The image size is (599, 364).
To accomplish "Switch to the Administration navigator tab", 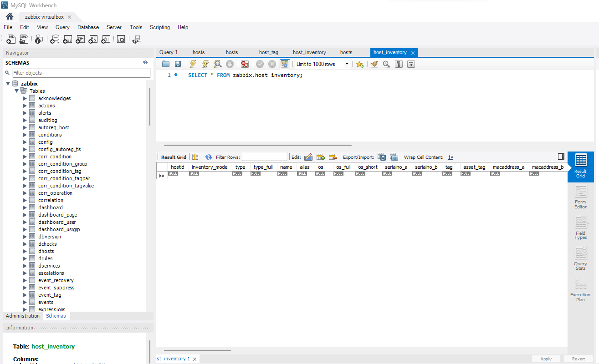I will pos(23,316).
